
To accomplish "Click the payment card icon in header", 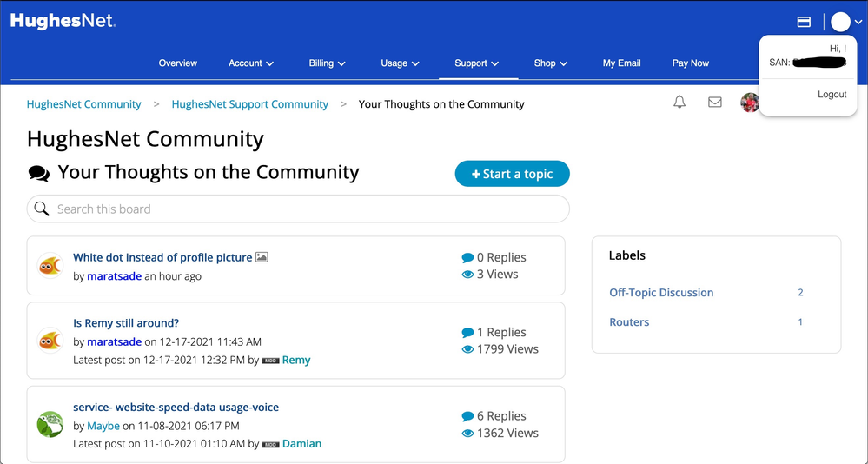I will point(804,22).
